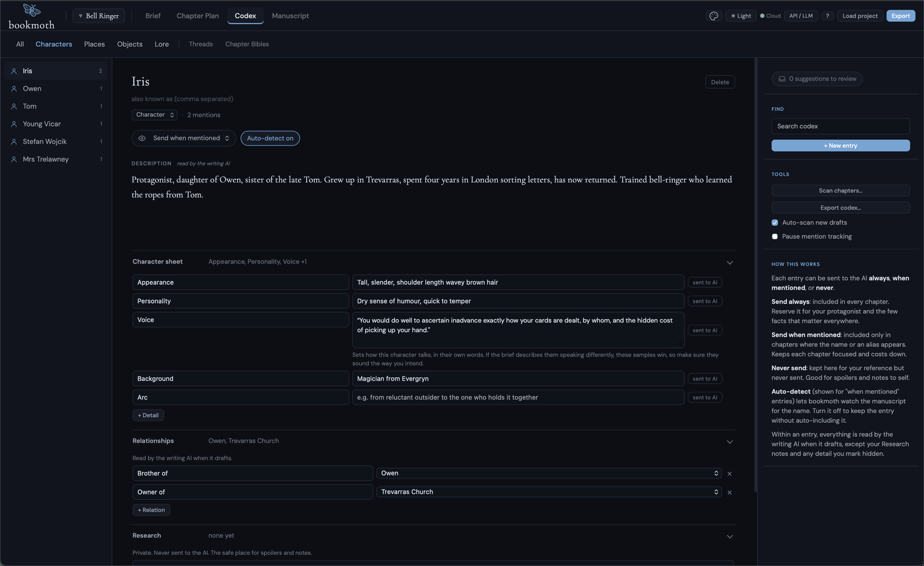Viewport: 924px width, 566px height.
Task: Open the Character type dropdown
Action: pos(154,115)
